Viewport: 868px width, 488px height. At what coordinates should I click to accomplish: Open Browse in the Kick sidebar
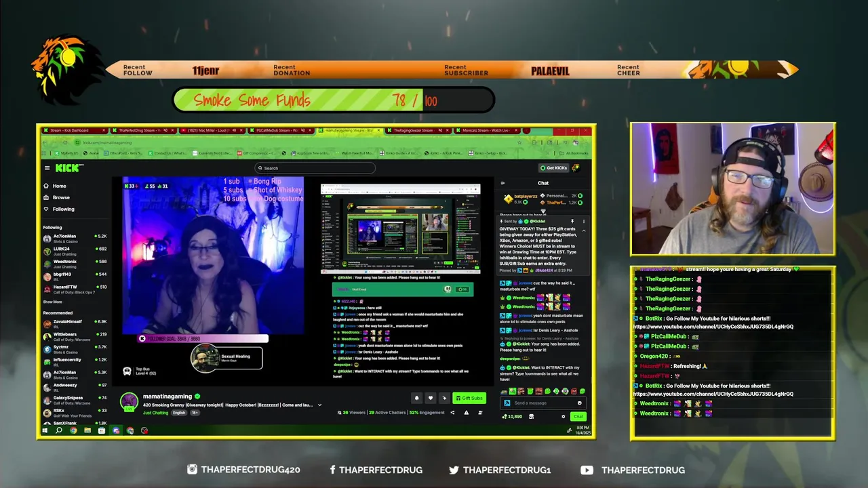coord(56,197)
